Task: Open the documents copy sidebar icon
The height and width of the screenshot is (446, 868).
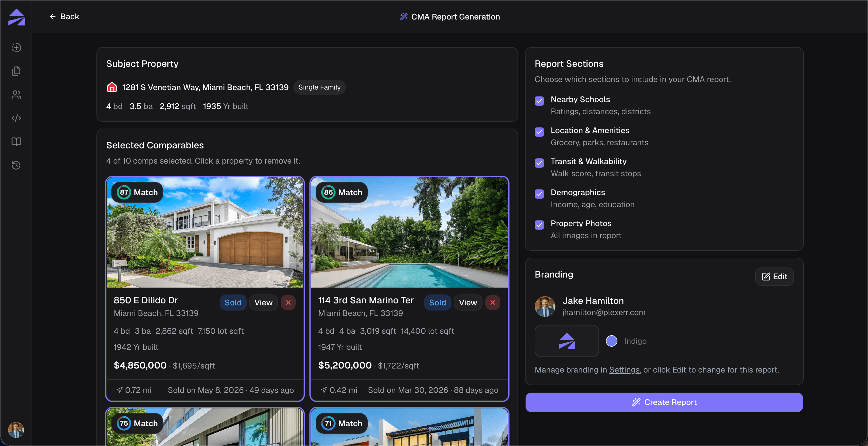Action: 16,71
